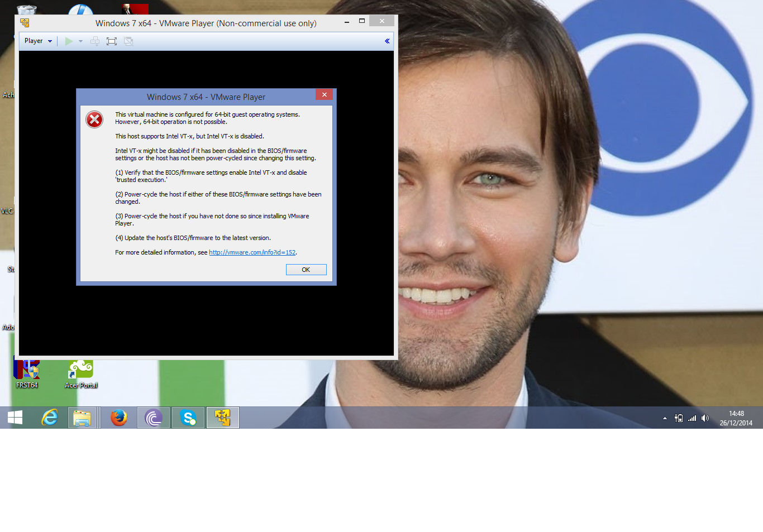Screen dimensions: 763x532
Task: Launch Internet Explorer from taskbar
Action: [x=50, y=418]
